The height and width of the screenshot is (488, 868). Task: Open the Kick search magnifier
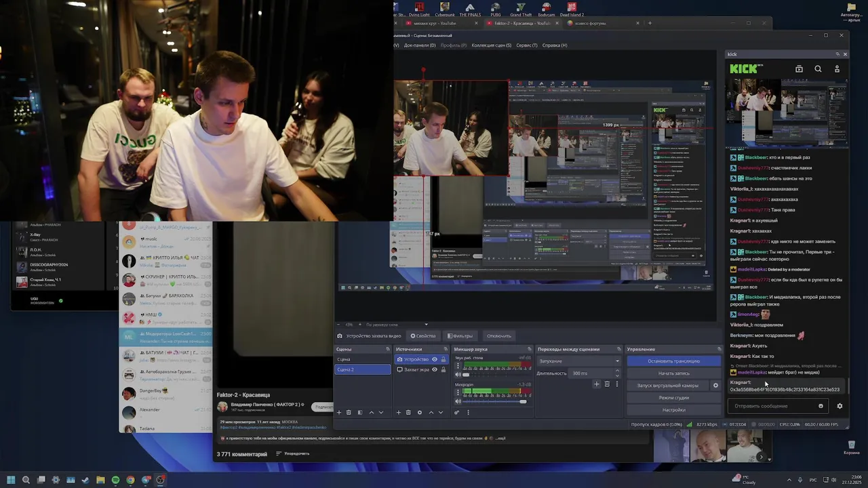click(x=818, y=68)
